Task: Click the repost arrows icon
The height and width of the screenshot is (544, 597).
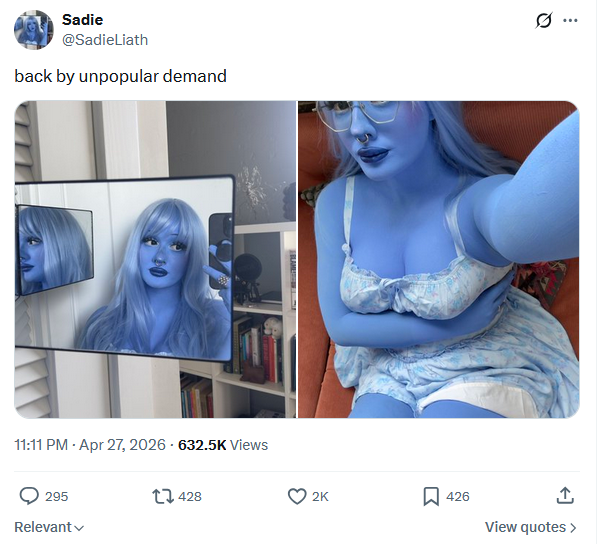Action: point(163,496)
